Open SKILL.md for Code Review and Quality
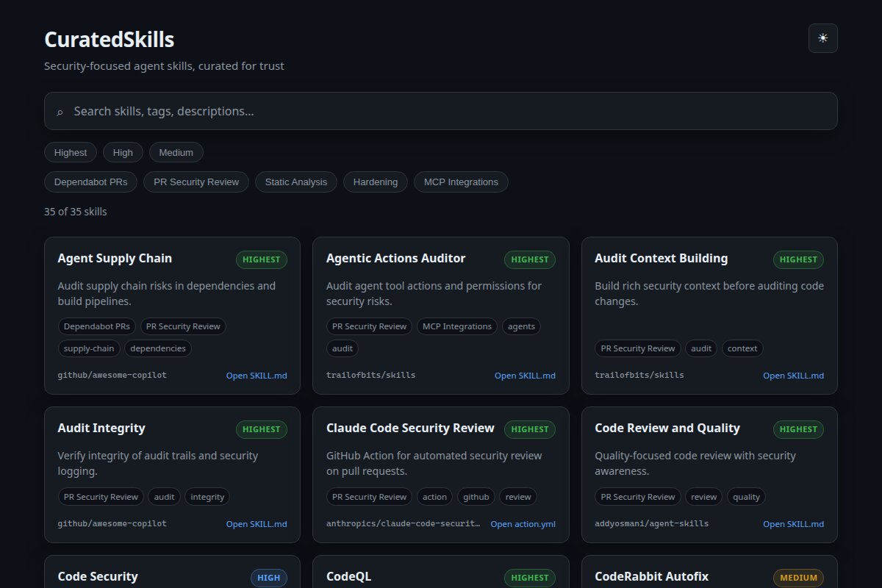 point(793,524)
